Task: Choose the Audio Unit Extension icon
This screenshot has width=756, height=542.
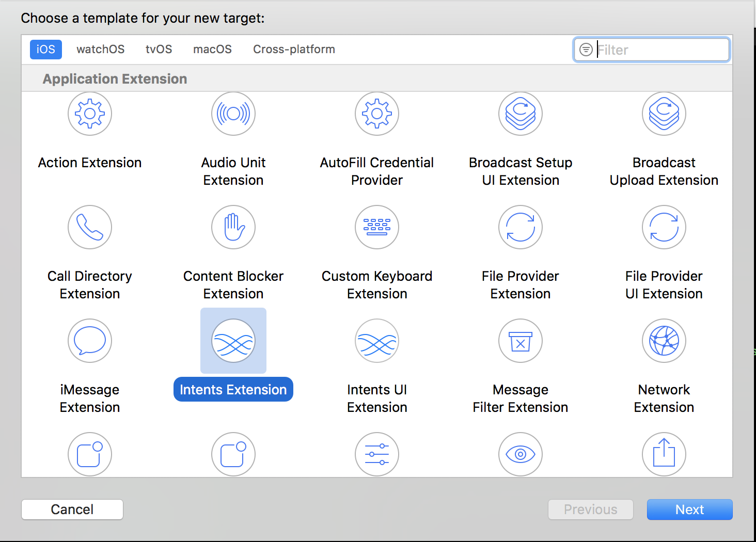Action: pos(233,114)
